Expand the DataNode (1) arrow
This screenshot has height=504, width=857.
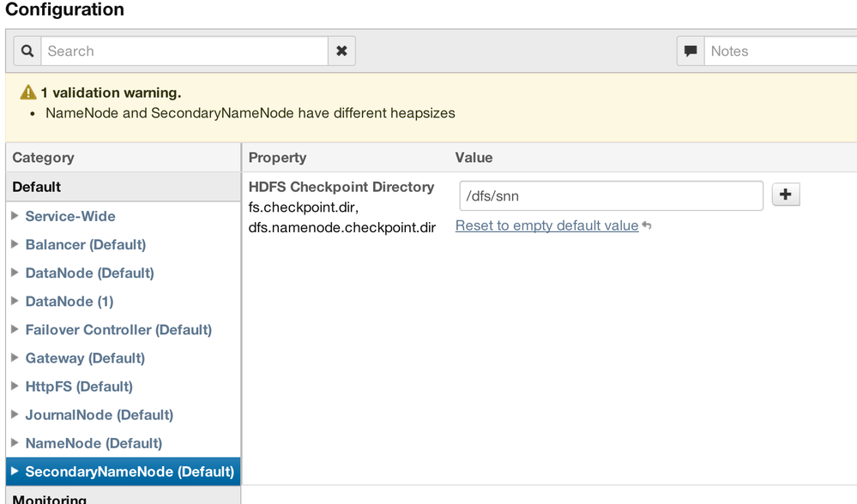coord(15,301)
